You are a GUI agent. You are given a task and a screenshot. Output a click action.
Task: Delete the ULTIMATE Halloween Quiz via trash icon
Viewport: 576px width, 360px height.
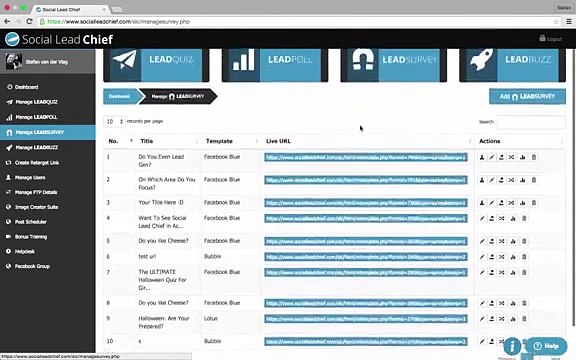[x=524, y=273]
